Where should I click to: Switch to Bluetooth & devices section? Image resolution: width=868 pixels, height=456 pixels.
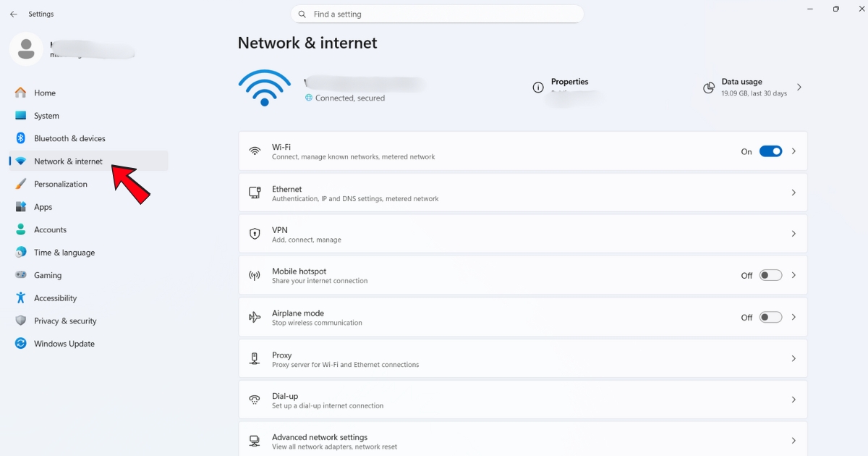click(69, 138)
